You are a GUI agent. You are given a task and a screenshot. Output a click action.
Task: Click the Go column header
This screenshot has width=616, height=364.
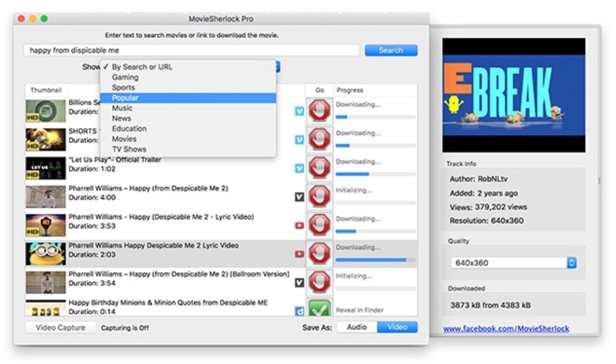pyautogui.click(x=319, y=90)
